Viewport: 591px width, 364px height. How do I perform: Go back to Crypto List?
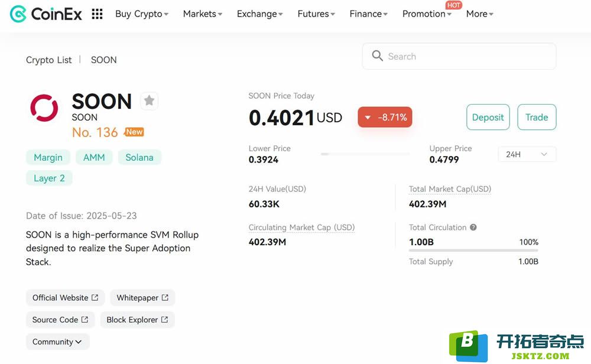coord(48,60)
